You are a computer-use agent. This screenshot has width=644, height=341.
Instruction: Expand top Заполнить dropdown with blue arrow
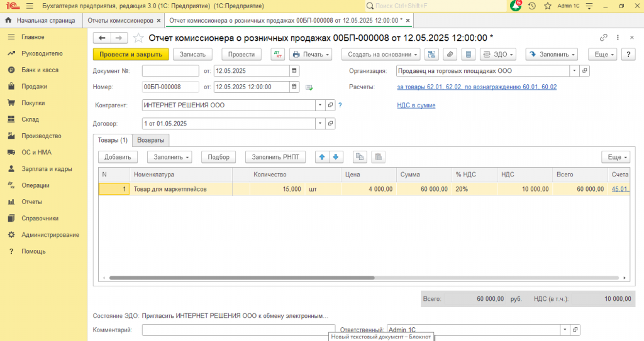(552, 54)
